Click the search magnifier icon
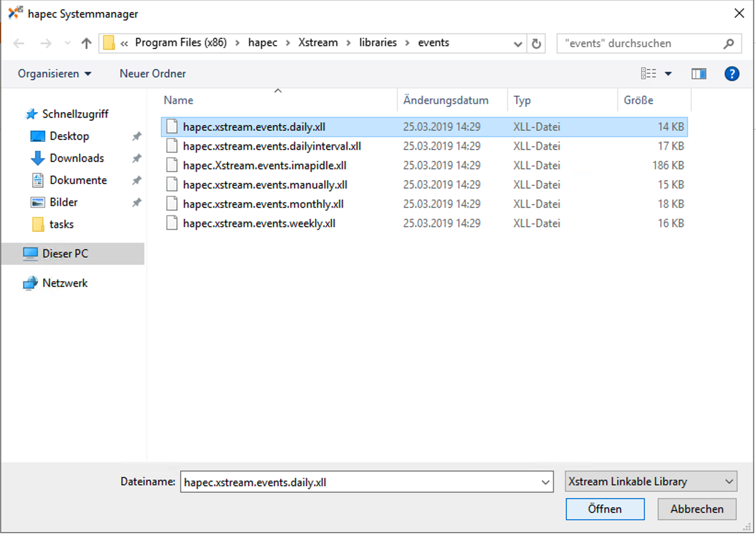The width and height of the screenshot is (756, 535). (728, 44)
